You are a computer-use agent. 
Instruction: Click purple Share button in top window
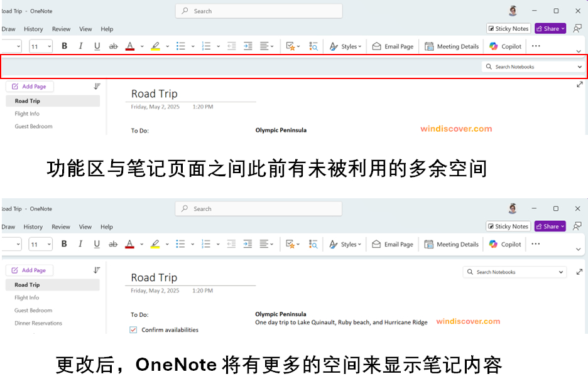550,28
